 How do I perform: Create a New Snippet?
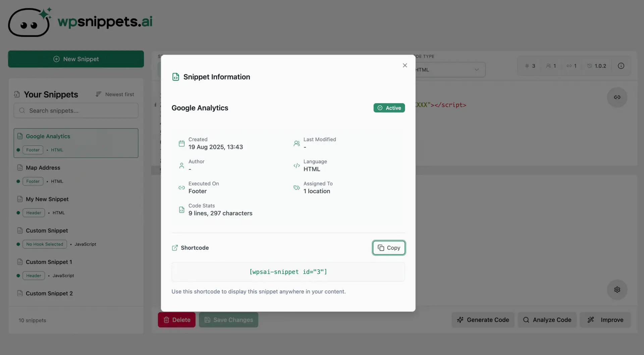(76, 59)
